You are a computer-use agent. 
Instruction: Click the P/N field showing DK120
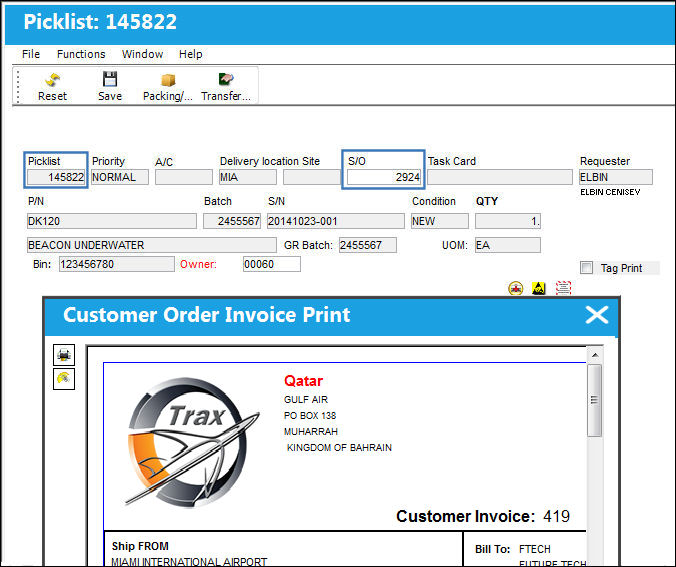coord(112,221)
